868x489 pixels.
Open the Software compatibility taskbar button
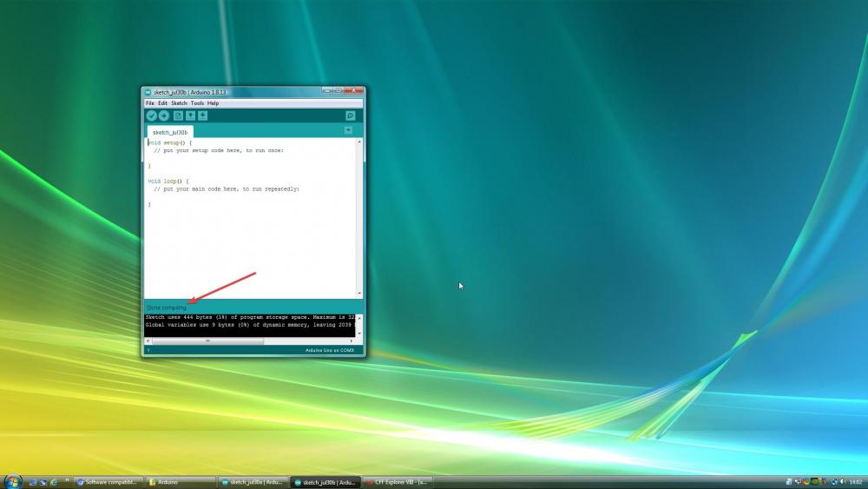(108, 482)
